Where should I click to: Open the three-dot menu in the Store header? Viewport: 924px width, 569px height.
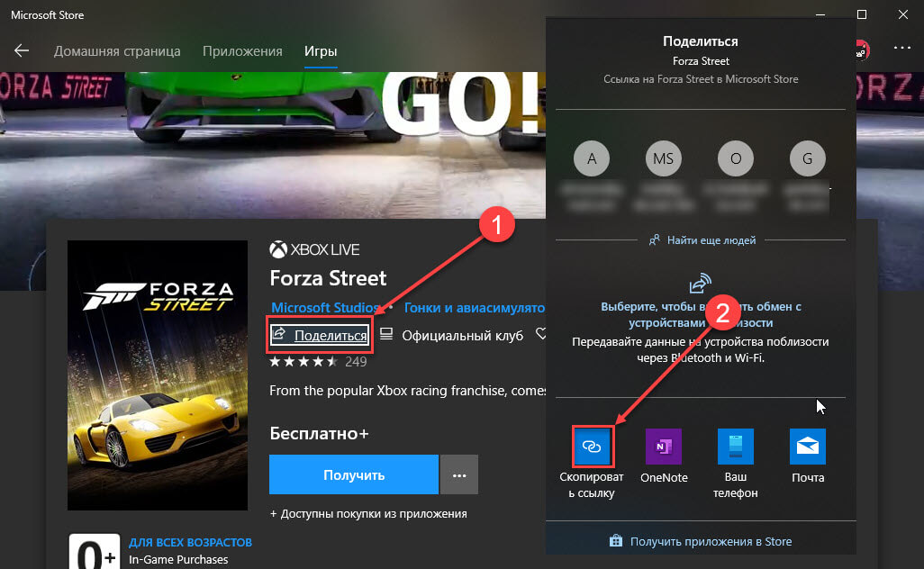tap(902, 48)
